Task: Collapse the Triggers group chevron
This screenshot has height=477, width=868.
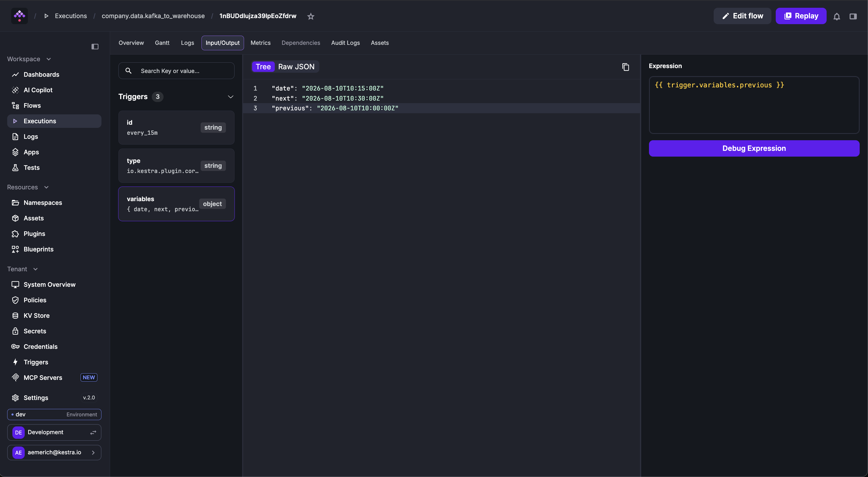Action: point(231,97)
